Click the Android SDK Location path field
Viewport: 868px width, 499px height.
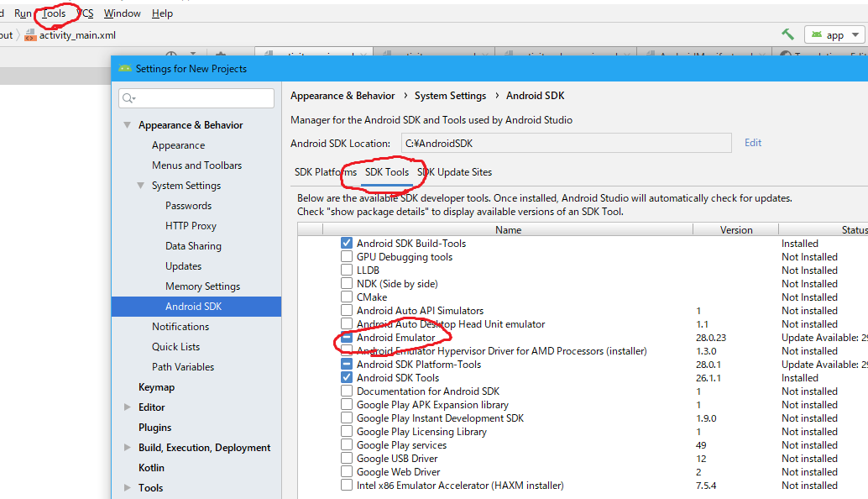point(567,143)
